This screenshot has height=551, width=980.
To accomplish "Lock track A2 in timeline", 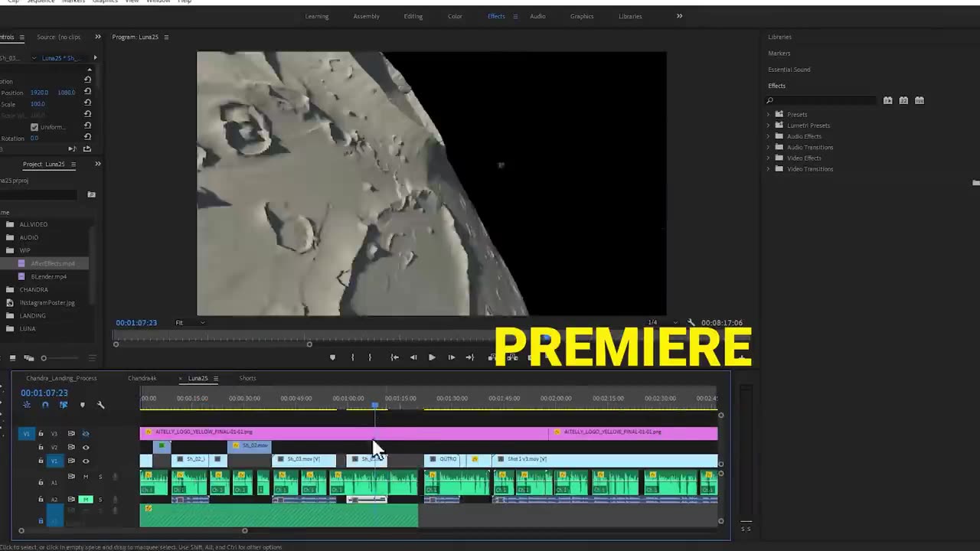I will (41, 499).
